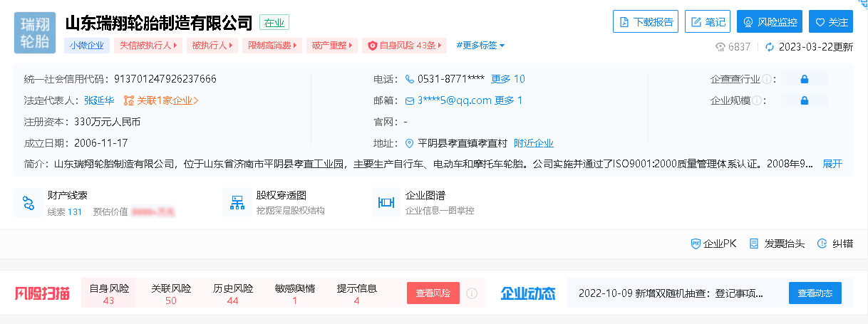
Task: Expand the 失信被执行人 tag
Action: point(148,46)
